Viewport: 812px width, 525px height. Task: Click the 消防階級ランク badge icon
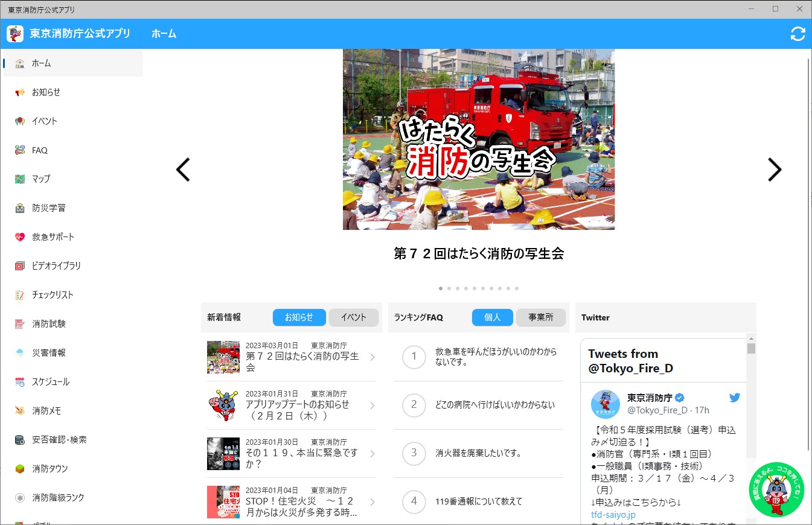(20, 498)
